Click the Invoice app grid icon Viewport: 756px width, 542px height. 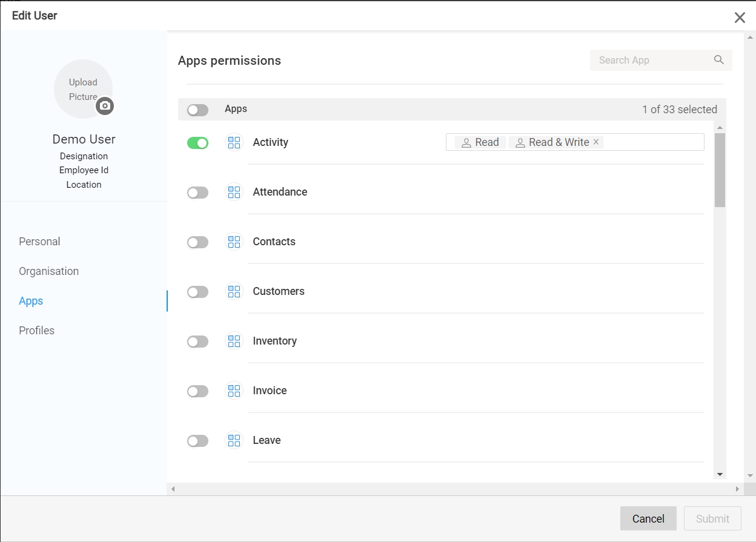coord(234,391)
